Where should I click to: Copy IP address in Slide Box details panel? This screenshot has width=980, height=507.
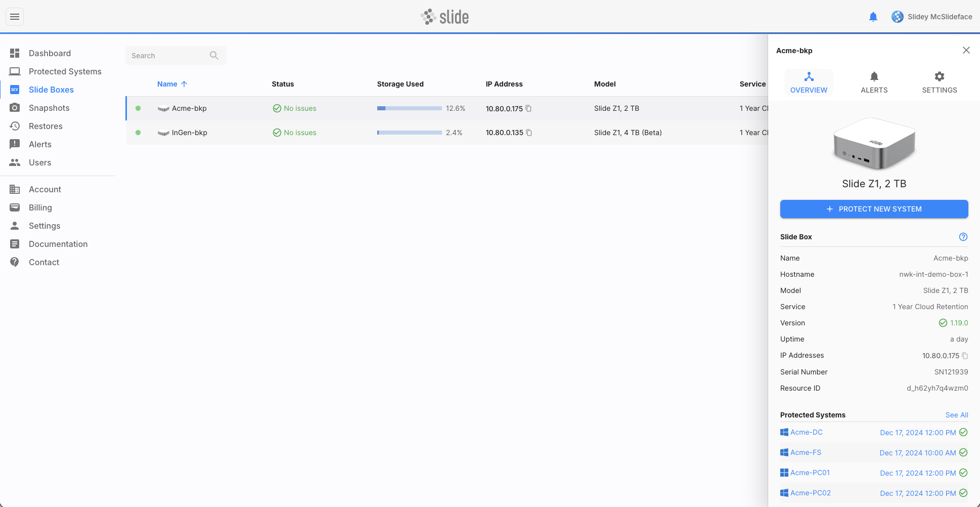[x=965, y=356]
